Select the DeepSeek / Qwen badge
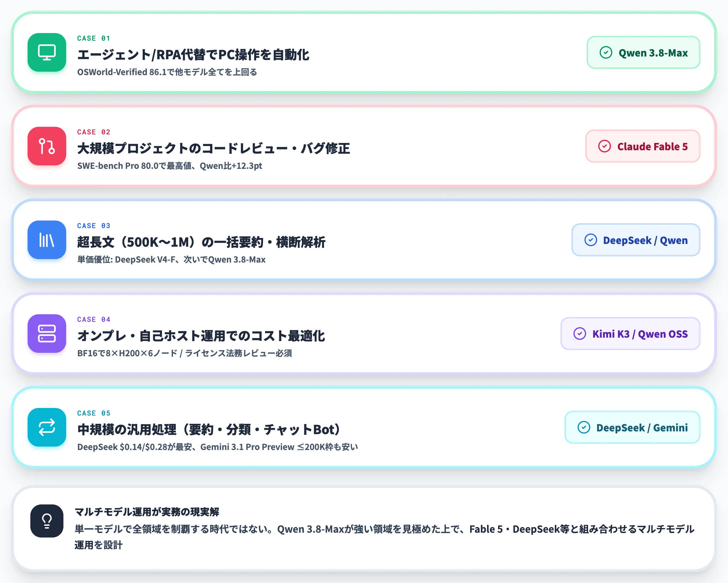Screen dimensions: 728x583 click(x=636, y=240)
